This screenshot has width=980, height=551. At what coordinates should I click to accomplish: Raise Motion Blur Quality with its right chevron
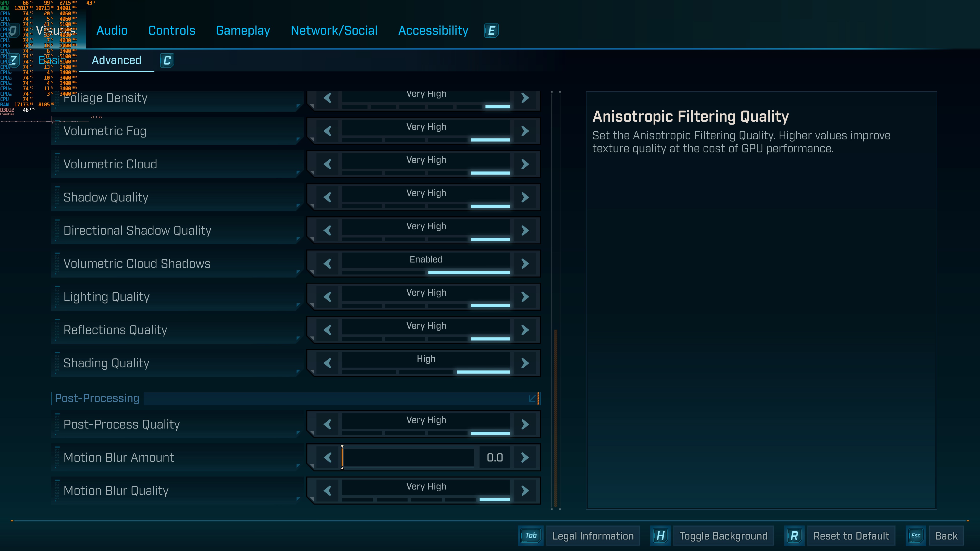click(x=525, y=491)
